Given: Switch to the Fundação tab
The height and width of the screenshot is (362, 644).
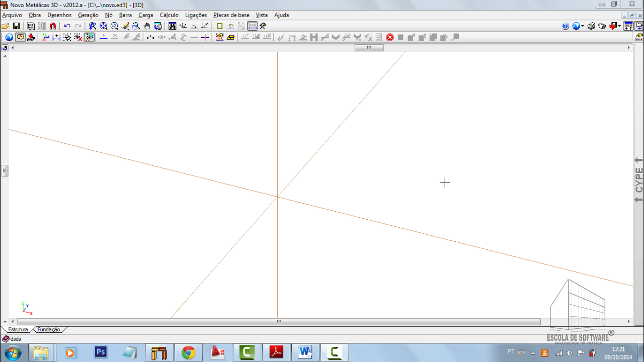Looking at the screenshot, I should tap(49, 330).
